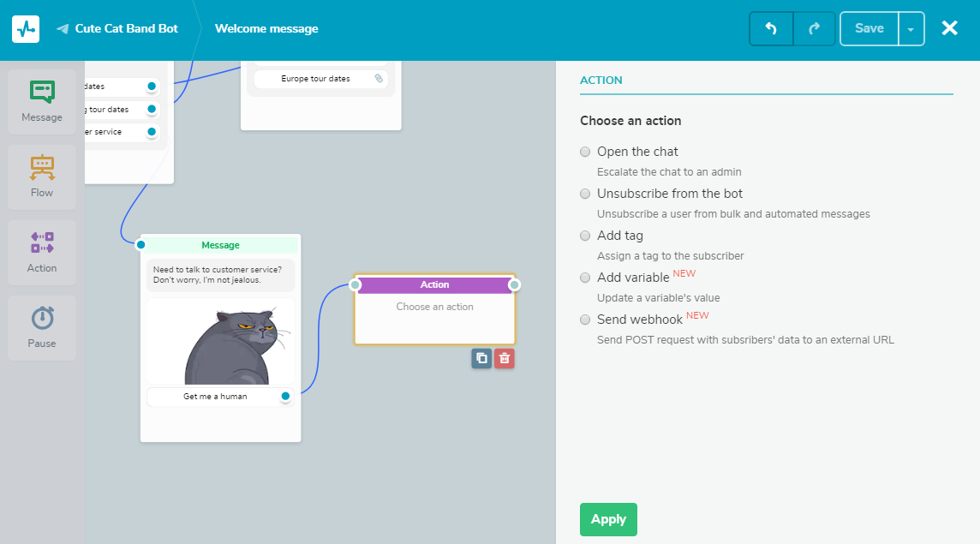The width and height of the screenshot is (980, 544).
Task: Click the Escalate the chat to an admin text
Action: point(669,172)
